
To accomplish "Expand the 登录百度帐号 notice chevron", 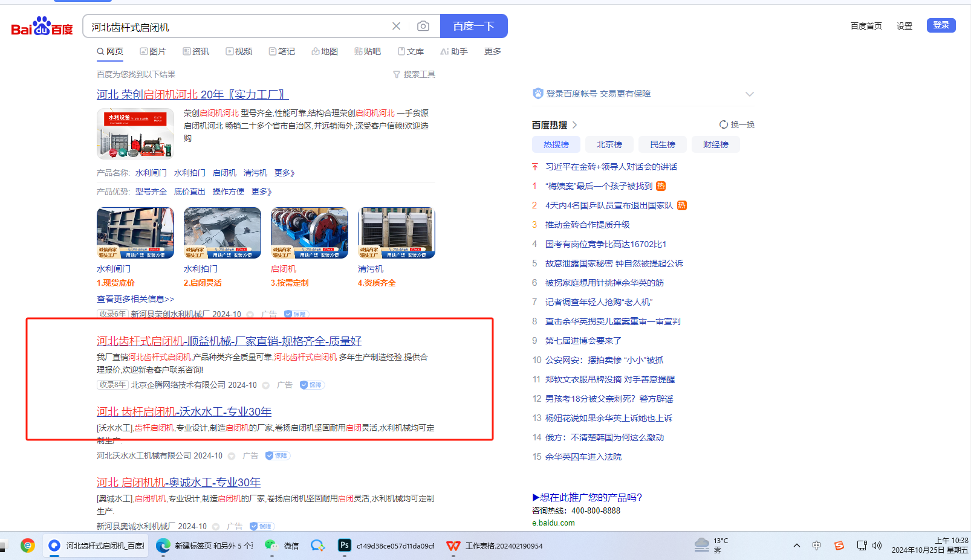I will point(750,94).
